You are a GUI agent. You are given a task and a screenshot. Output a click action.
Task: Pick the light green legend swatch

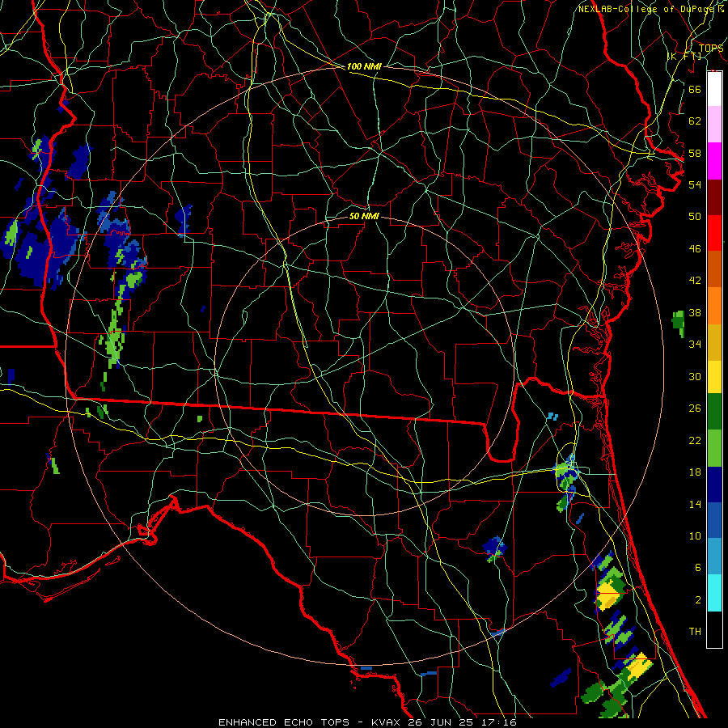coord(714,448)
